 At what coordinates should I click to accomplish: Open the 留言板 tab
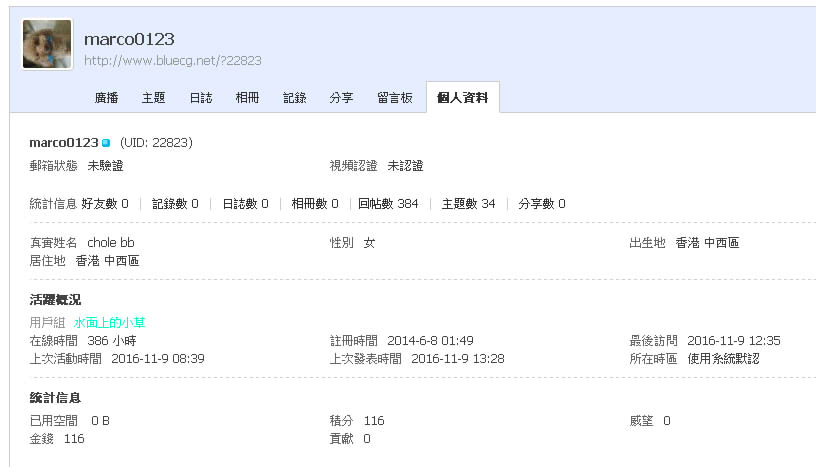pyautogui.click(x=395, y=98)
